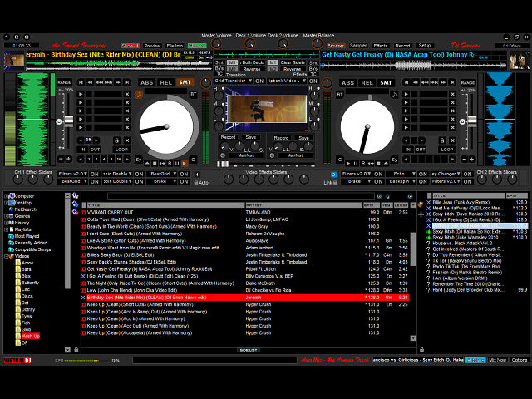This screenshot has width=532, height=399.
Task: Click the Clear Sidelist button
Action: (293, 62)
